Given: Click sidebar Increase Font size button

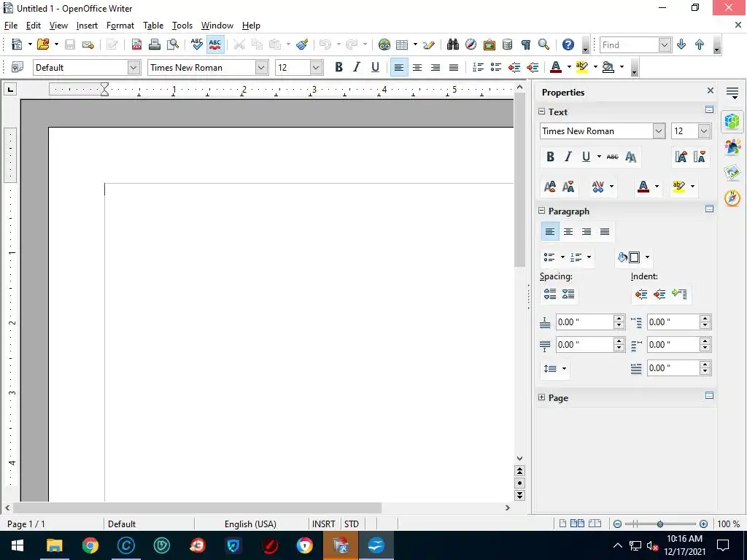Looking at the screenshot, I should tap(681, 157).
